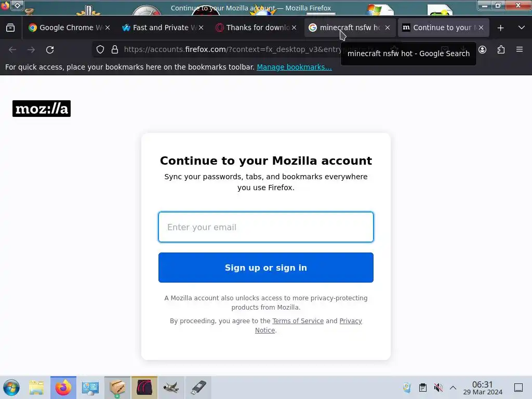Open the Firefox application hamburger menu
The height and width of the screenshot is (399, 532).
click(x=520, y=49)
